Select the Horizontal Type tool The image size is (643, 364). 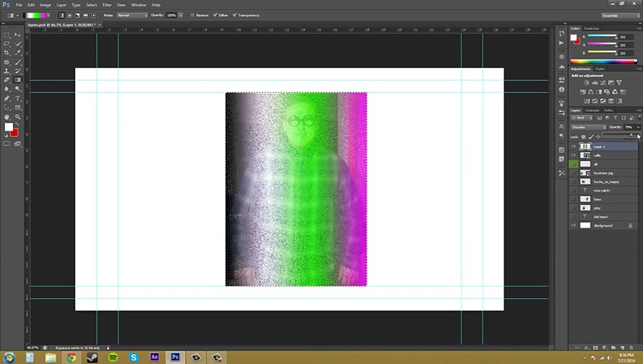pyautogui.click(x=18, y=99)
